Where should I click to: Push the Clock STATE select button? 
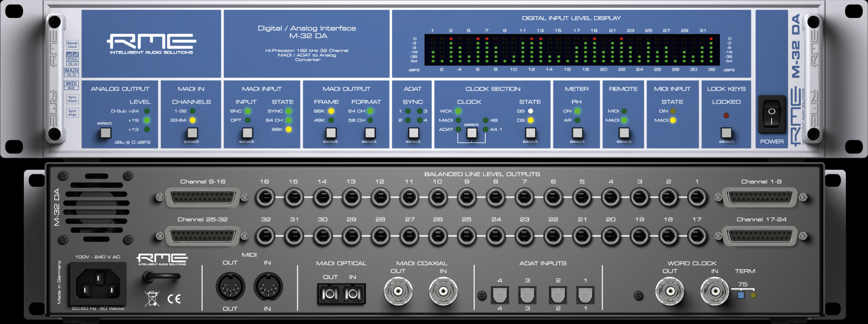531,132
